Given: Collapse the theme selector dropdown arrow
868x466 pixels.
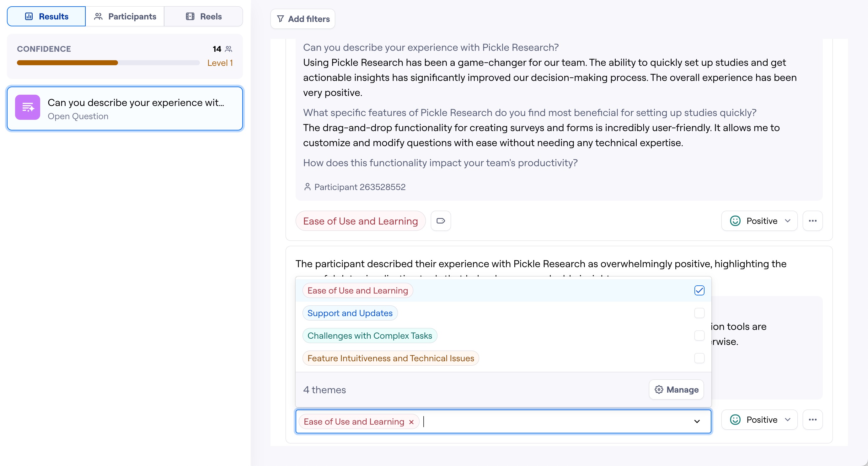Looking at the screenshot, I should pos(697,421).
